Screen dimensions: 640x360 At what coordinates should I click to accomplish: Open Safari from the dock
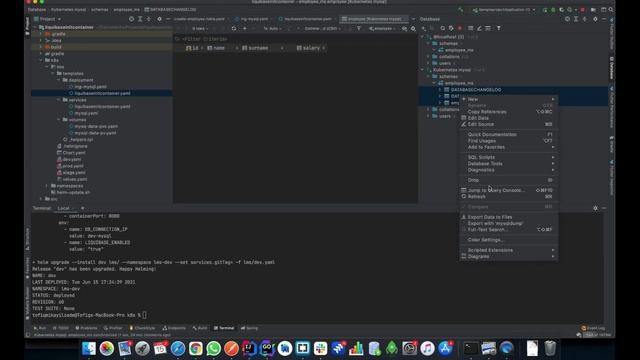[178, 348]
